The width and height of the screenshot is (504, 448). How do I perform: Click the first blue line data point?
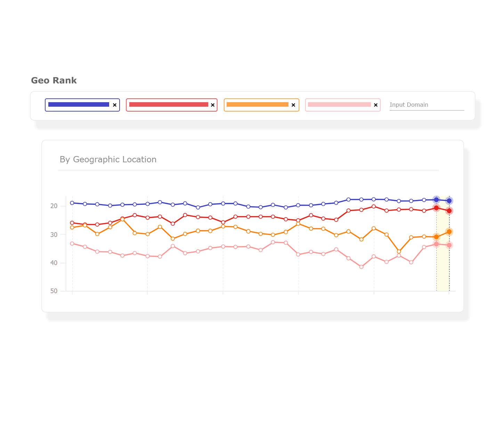(x=72, y=203)
